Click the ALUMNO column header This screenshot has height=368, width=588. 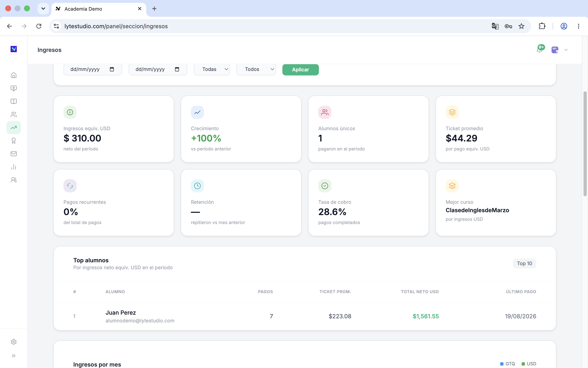pos(115,292)
